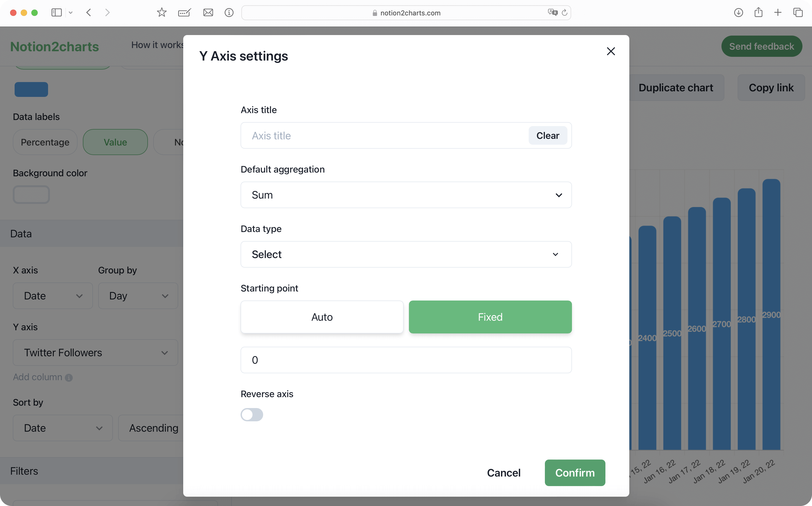Image resolution: width=812 pixels, height=506 pixels.
Task: Open the Safari sidebar panel icon
Action: (x=56, y=13)
